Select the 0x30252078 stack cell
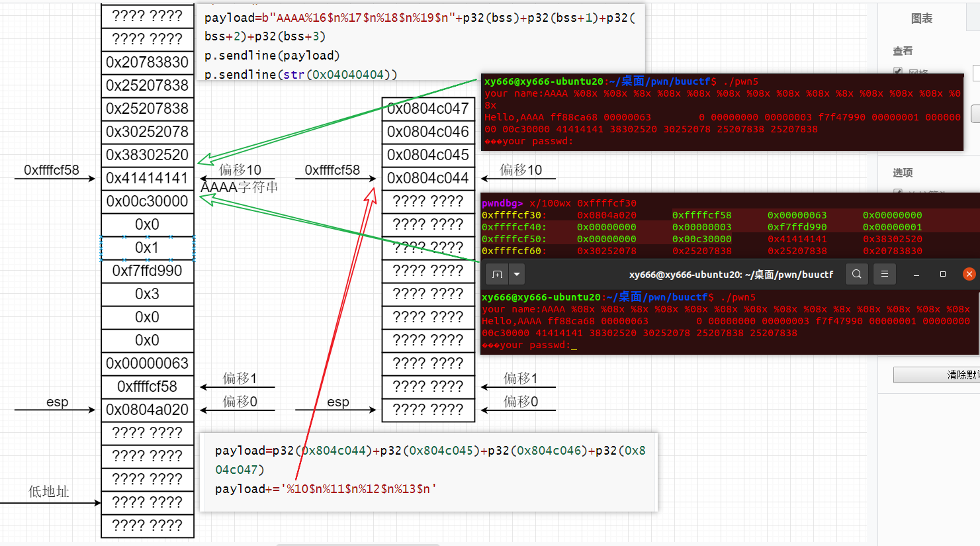 coord(148,132)
